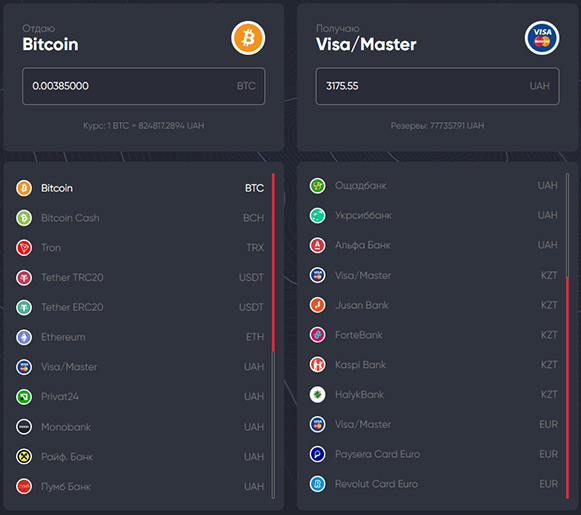The image size is (581, 515).
Task: Select the Monobank icon
Action: [24, 427]
